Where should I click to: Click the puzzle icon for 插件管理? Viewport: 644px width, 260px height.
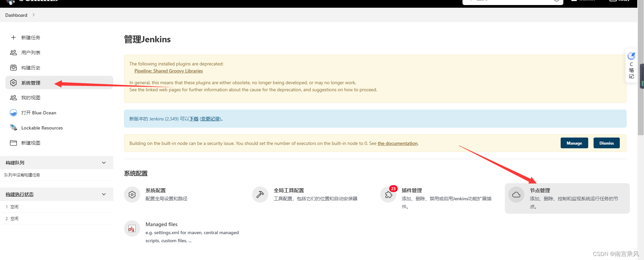tap(388, 195)
